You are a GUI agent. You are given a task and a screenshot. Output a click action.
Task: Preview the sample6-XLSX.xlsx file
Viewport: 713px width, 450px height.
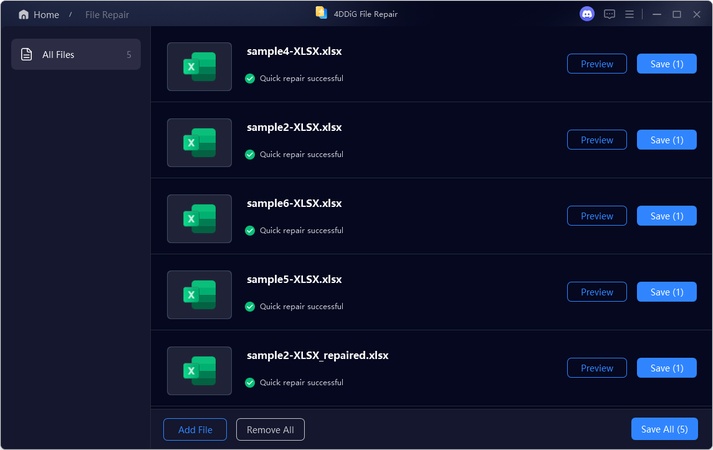[x=597, y=215]
